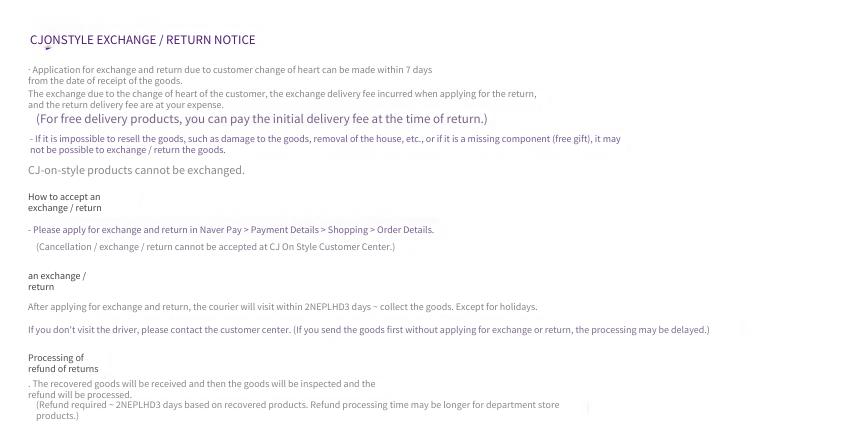855x448 pixels.
Task: Click the Payment Details text
Action: tap(285, 230)
